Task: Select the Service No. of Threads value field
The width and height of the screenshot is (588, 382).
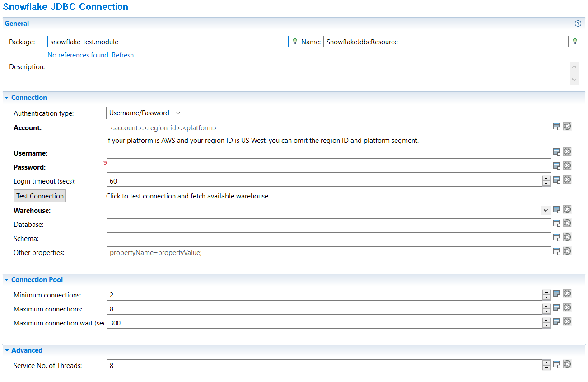Action: (x=324, y=365)
